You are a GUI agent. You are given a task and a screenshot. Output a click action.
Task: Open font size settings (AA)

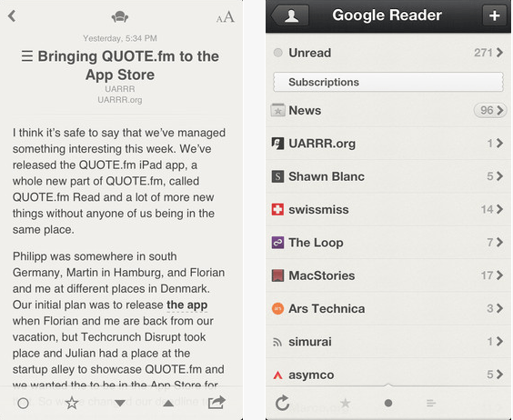click(226, 17)
